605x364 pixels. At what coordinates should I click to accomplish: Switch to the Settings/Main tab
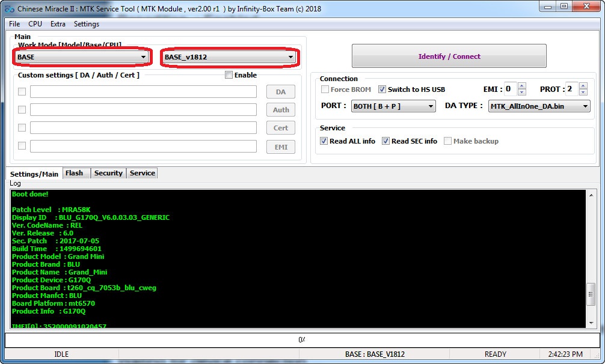tap(34, 174)
